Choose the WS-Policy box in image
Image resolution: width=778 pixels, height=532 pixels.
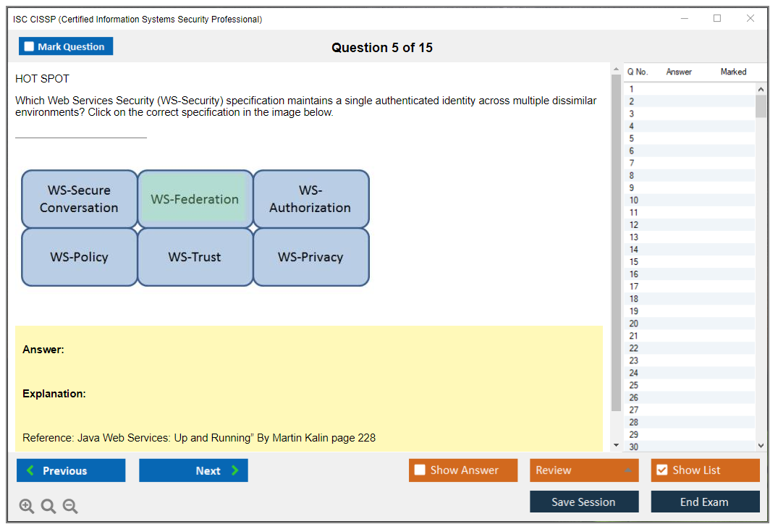pos(79,257)
